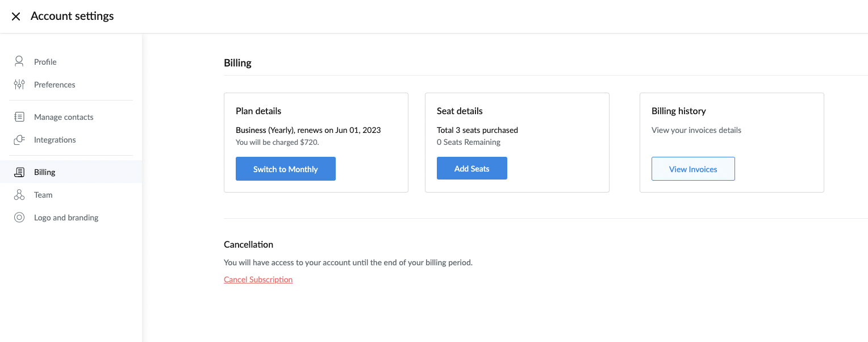This screenshot has height=342, width=868.
Task: Open the Profile settings label
Action: tap(45, 62)
